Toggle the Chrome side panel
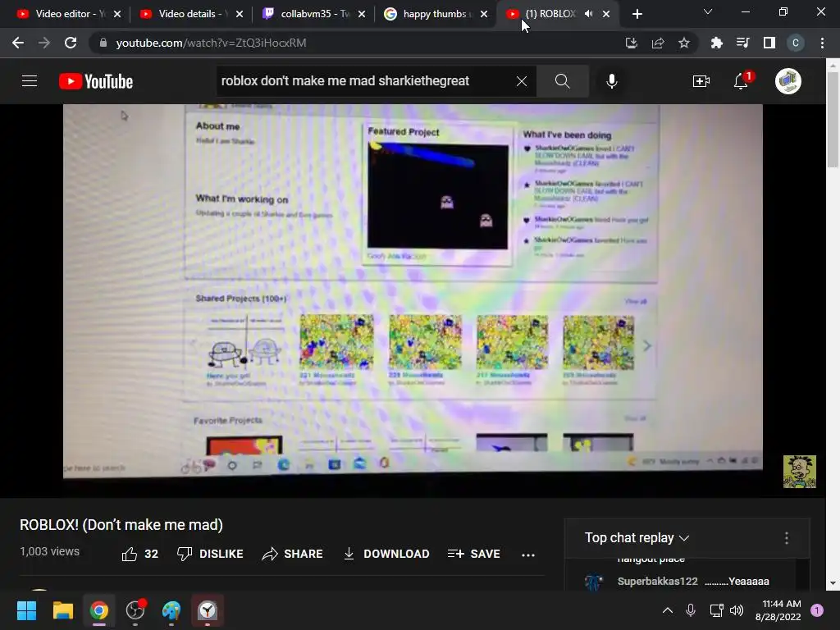 769,43
